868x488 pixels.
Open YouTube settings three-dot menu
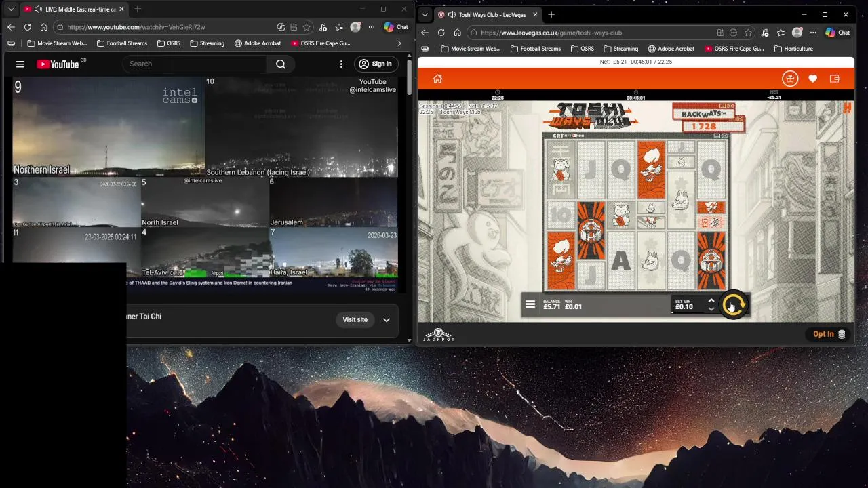(x=341, y=64)
